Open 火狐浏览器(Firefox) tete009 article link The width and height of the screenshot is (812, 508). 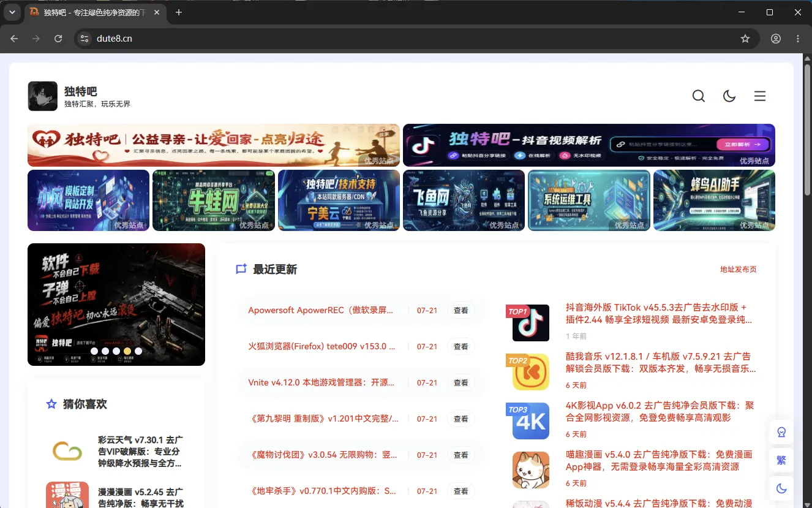click(x=321, y=347)
